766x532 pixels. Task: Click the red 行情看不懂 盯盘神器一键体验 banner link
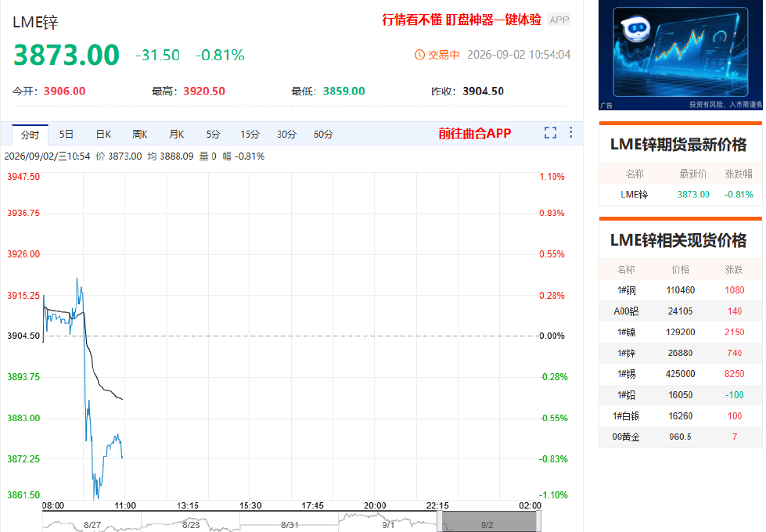point(462,20)
